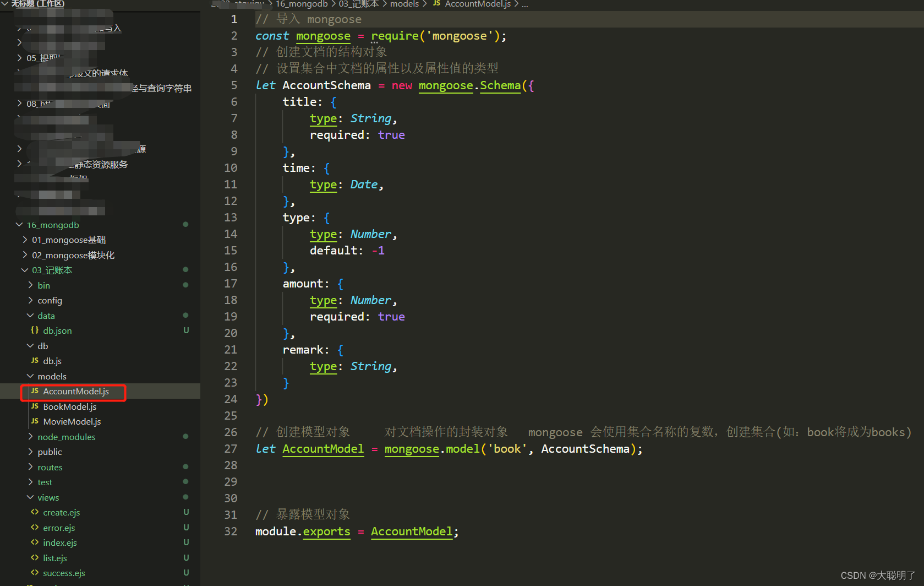This screenshot has height=586, width=924.
Task: Open create.ejs view file
Action: click(62, 513)
